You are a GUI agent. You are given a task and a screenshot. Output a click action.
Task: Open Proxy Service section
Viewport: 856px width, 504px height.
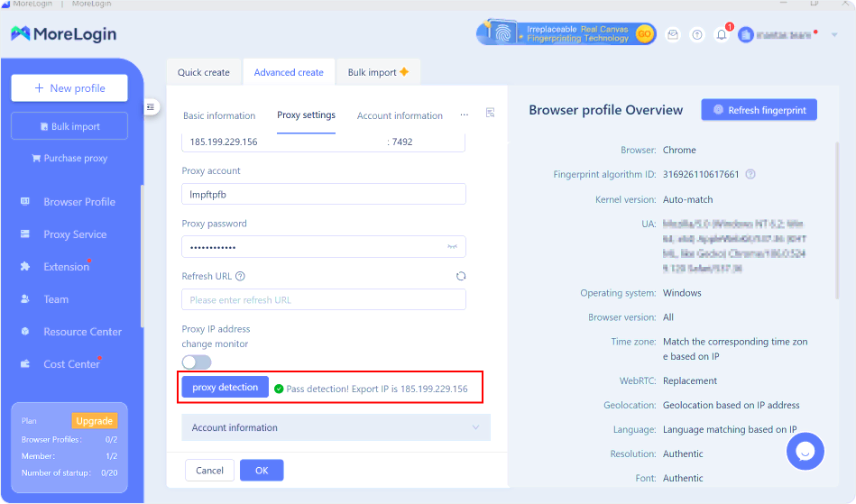tap(75, 234)
